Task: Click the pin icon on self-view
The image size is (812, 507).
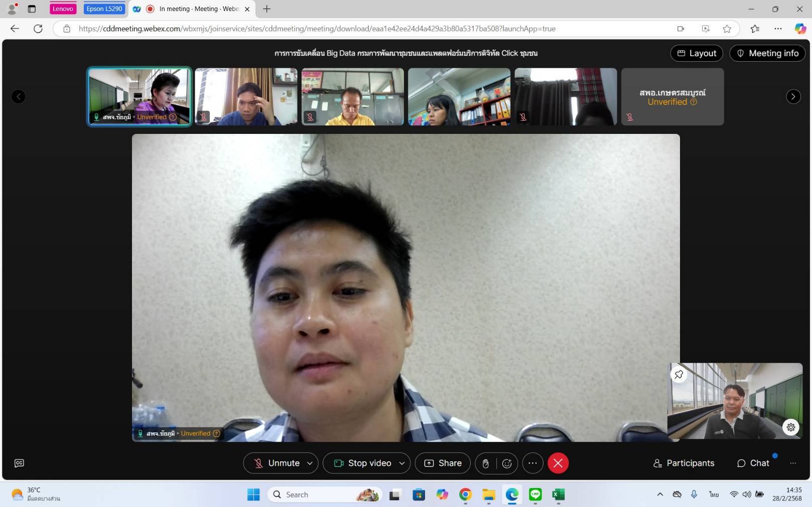Action: 679,375
